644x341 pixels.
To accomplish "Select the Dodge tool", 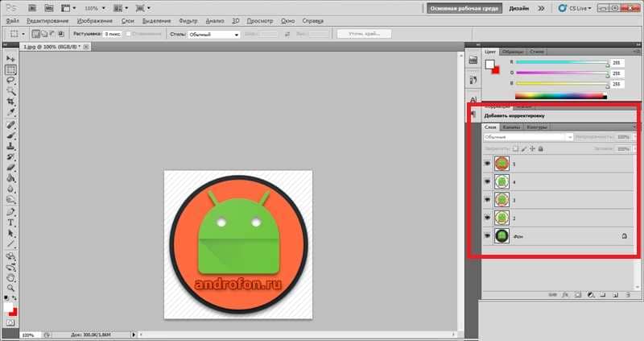I will click(10, 200).
